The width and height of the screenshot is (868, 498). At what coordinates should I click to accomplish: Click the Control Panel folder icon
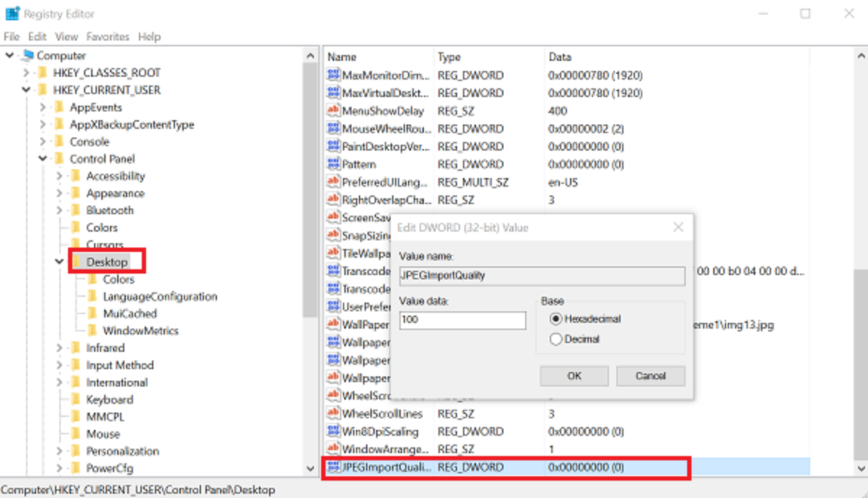(61, 159)
